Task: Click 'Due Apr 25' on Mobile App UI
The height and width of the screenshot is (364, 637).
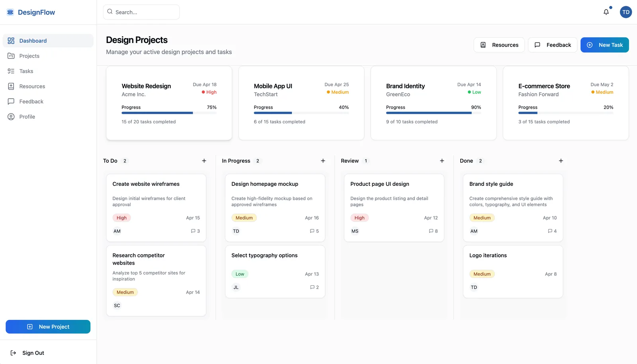Action: (x=337, y=84)
